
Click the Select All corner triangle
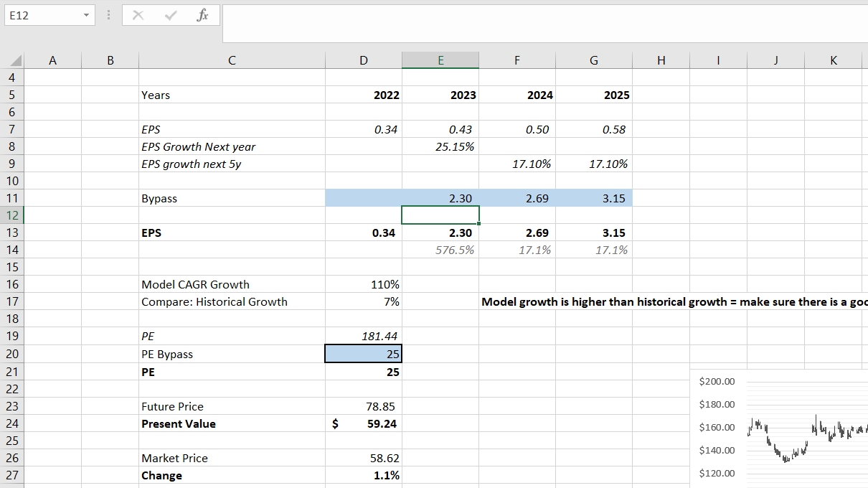coord(16,61)
